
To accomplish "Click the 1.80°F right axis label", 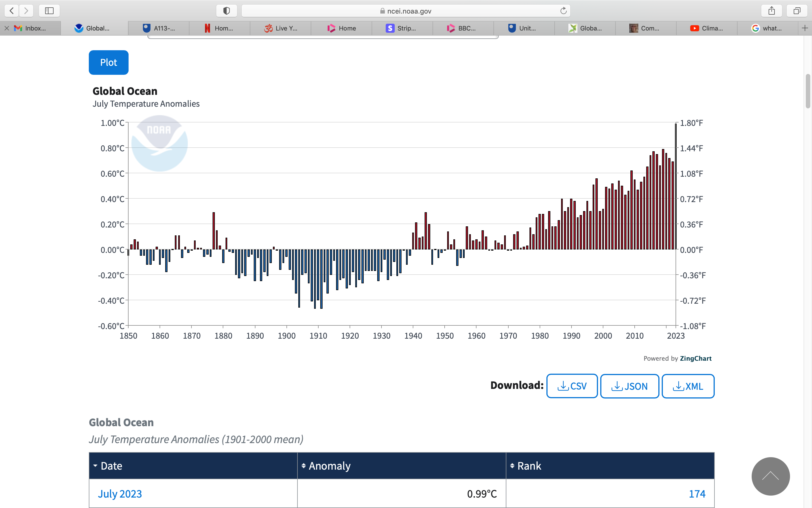I will 691,123.
